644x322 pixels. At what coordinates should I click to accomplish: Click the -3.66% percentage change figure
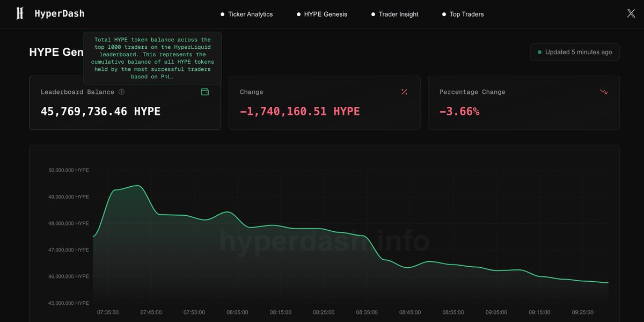(458, 111)
